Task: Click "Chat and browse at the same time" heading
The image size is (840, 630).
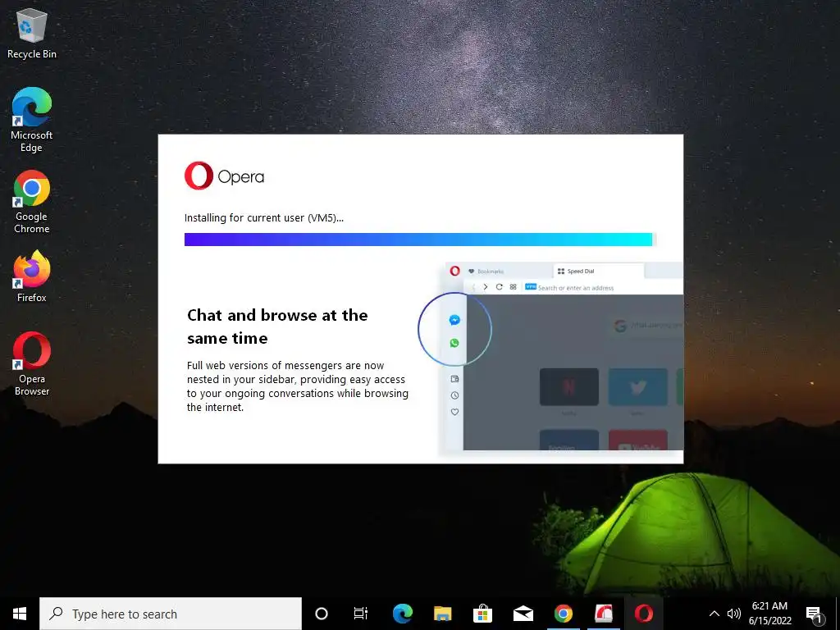Action: 277,326
